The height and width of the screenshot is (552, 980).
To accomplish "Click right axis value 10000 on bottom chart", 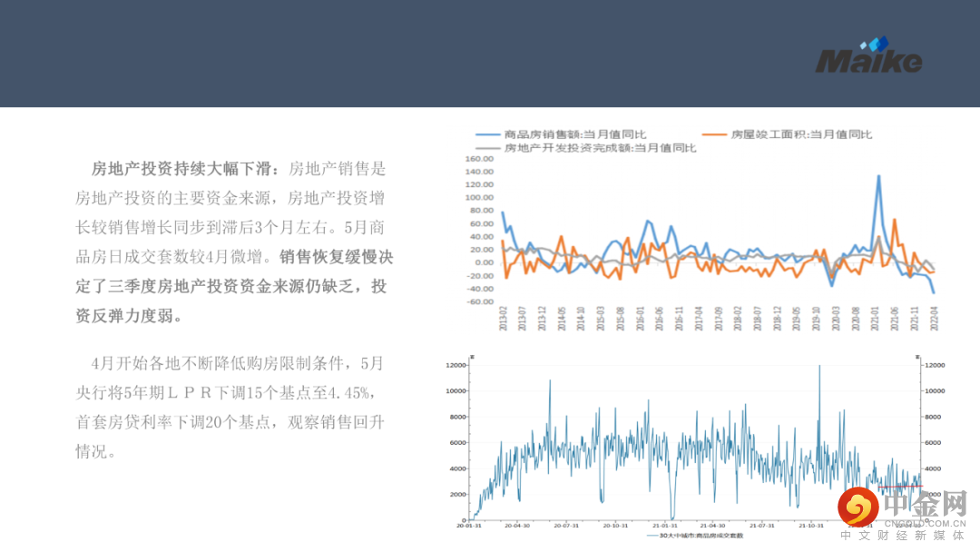I will tap(935, 390).
